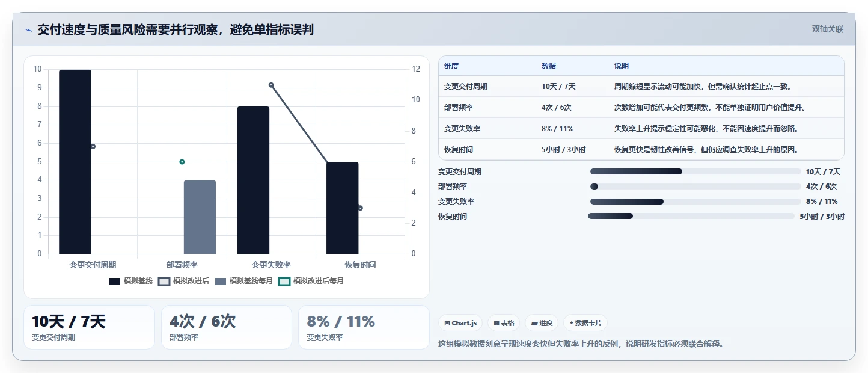Click the Chart.js chip
This screenshot has height=373, width=868.
pos(460,323)
